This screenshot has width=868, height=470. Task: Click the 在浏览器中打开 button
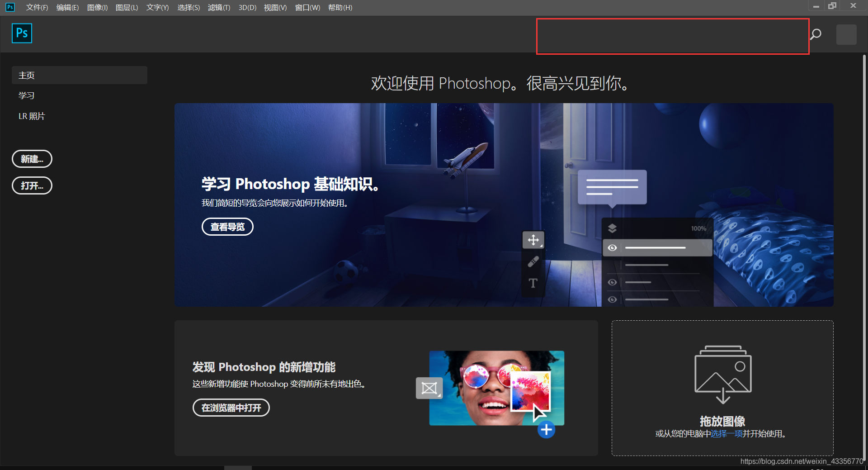[x=231, y=408]
